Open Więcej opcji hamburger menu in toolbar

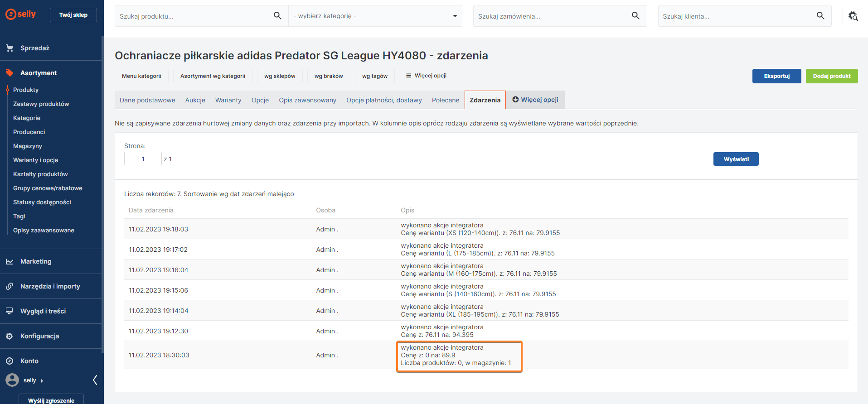tap(426, 76)
